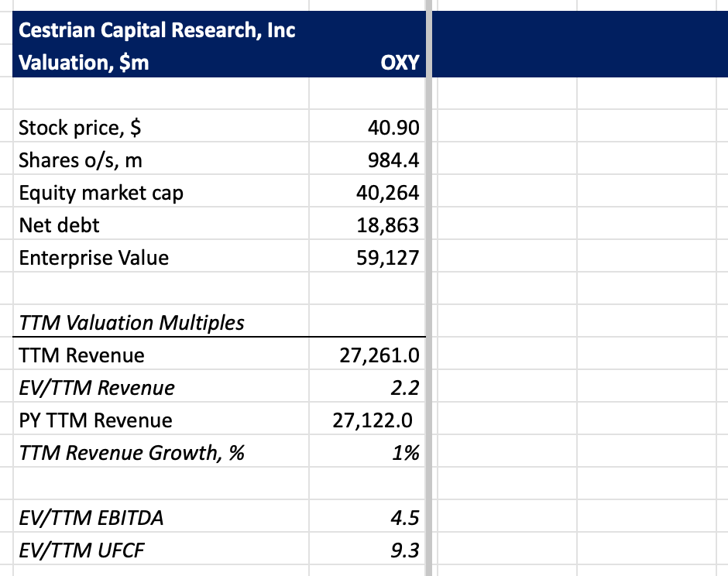Click the "Cestrian Capital Research, Inc" title cell
Screen dimensions: 728x576
click(x=156, y=32)
